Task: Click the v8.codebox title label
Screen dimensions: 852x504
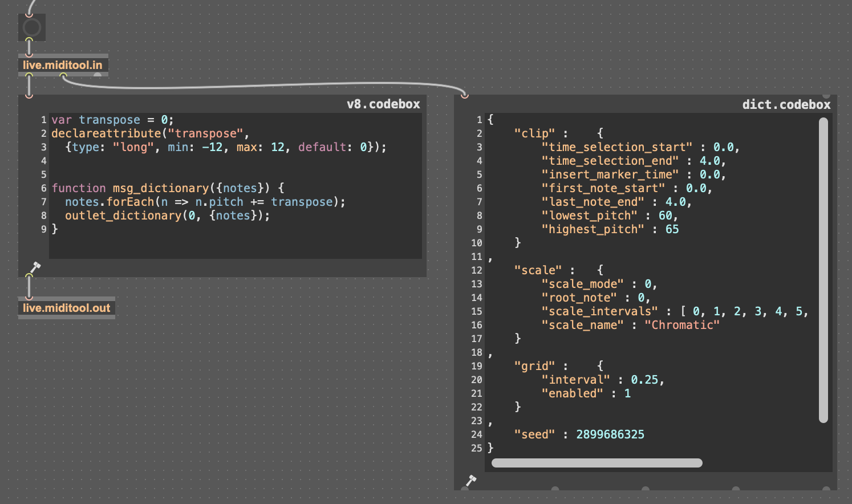Action: pyautogui.click(x=383, y=104)
